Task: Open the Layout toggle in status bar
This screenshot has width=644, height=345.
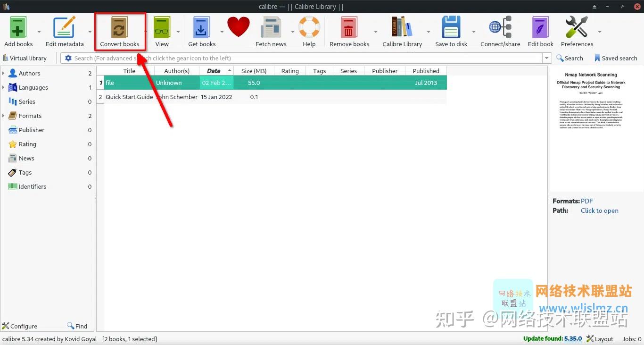Action: 604,338
